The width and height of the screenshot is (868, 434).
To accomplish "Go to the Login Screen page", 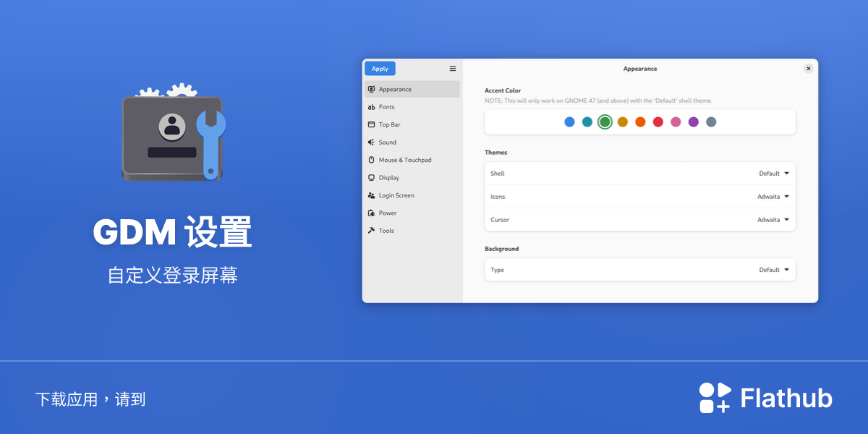I will coord(412,195).
